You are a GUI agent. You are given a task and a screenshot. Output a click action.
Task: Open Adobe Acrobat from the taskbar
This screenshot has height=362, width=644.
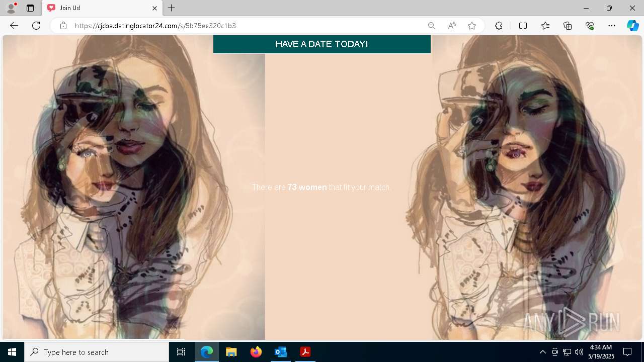(x=305, y=352)
